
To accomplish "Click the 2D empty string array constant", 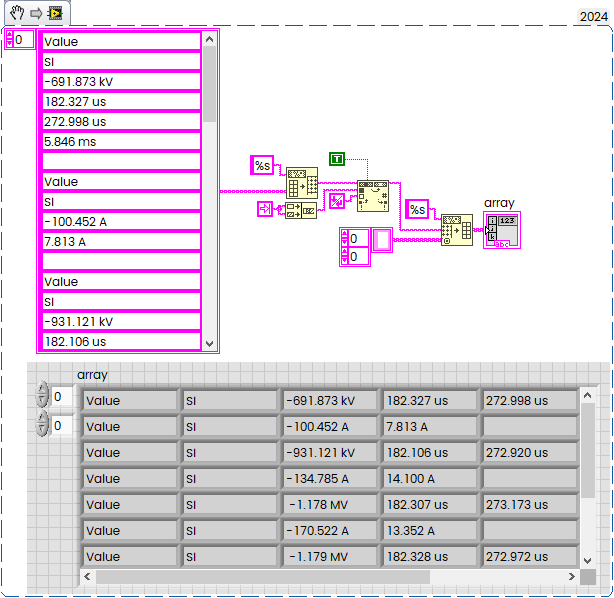I will coord(381,240).
